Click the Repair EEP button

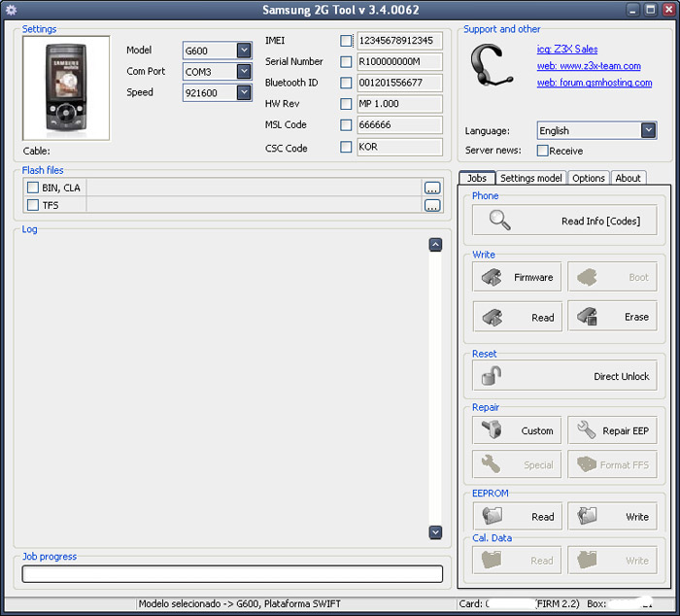612,430
